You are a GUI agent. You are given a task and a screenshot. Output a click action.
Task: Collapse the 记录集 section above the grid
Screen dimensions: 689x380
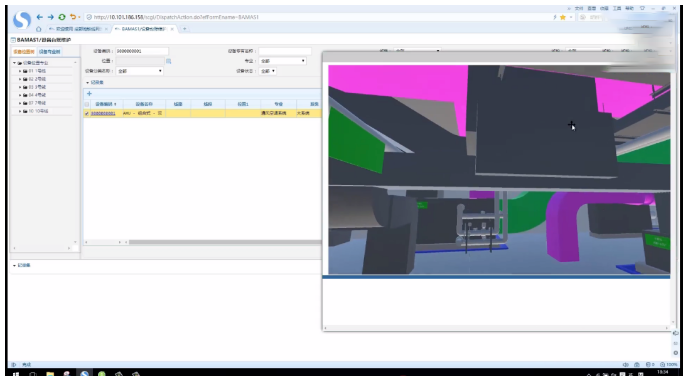click(x=87, y=83)
